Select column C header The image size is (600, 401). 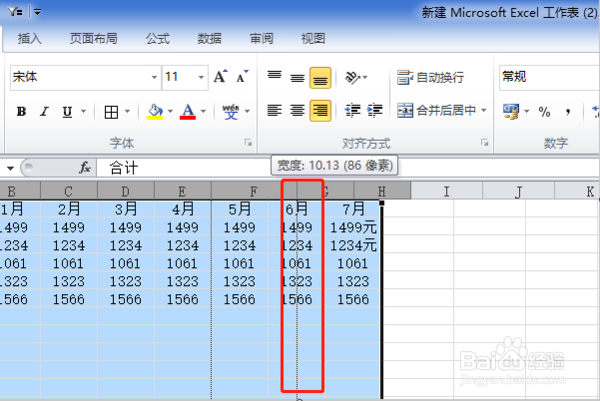pyautogui.click(x=68, y=191)
